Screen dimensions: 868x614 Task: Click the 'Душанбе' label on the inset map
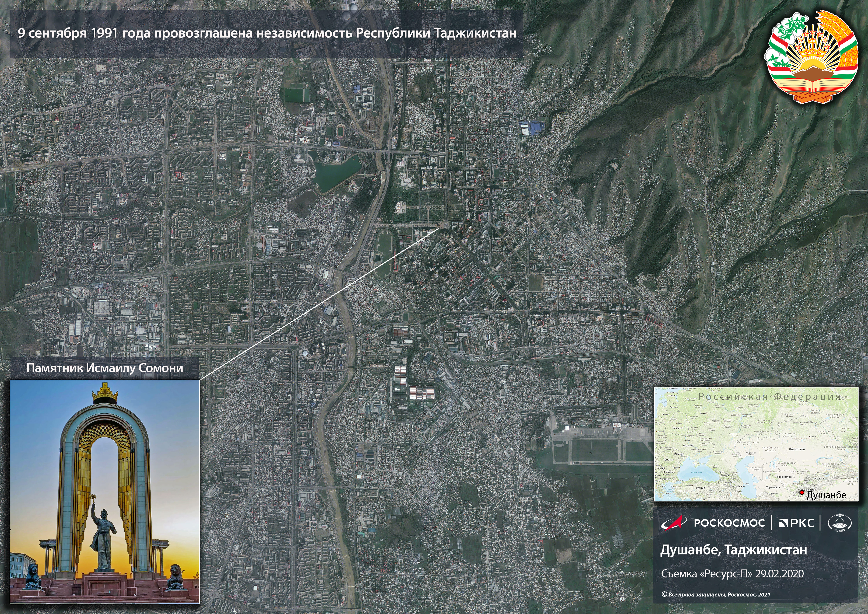[x=826, y=495]
